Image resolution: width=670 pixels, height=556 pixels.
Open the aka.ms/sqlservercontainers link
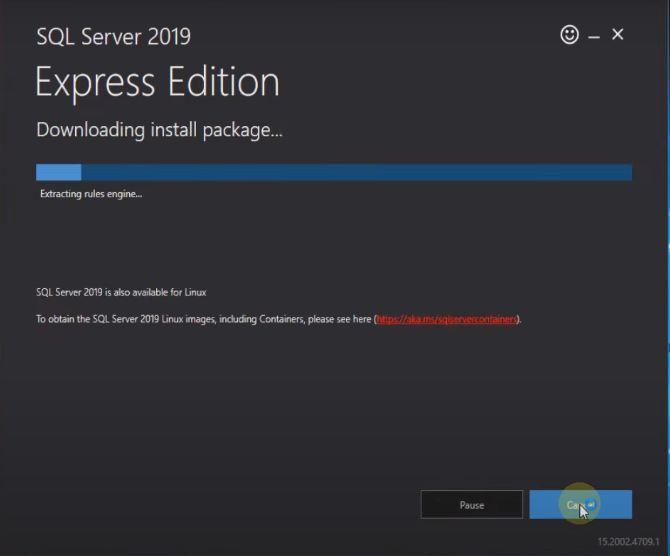coord(447,319)
